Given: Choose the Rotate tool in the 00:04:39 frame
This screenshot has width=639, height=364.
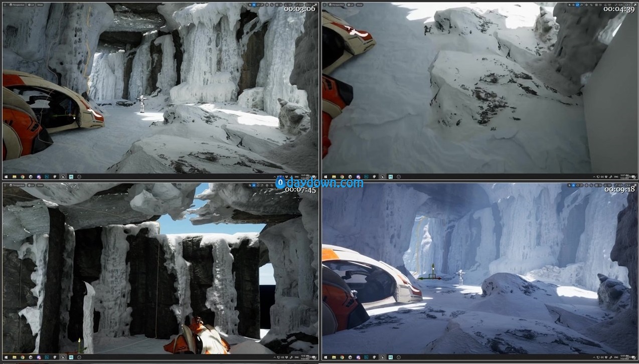Looking at the screenshot, I should [578, 5].
